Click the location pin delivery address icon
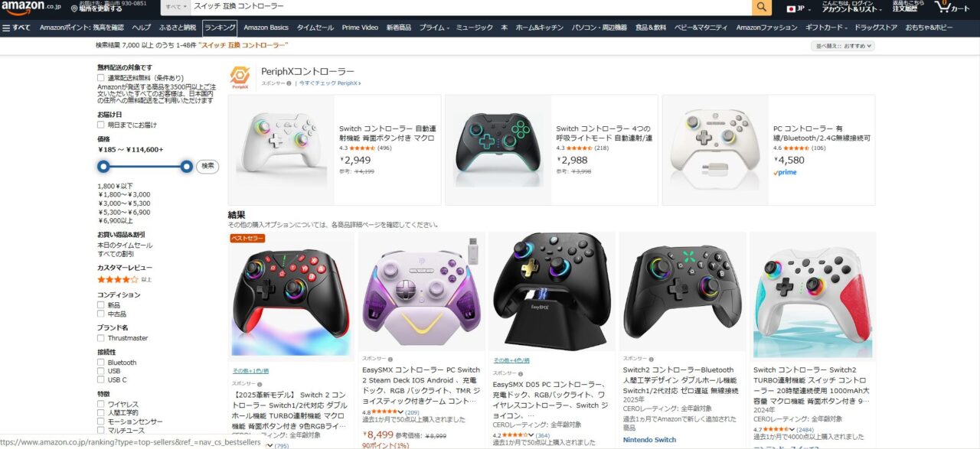 tap(74, 8)
